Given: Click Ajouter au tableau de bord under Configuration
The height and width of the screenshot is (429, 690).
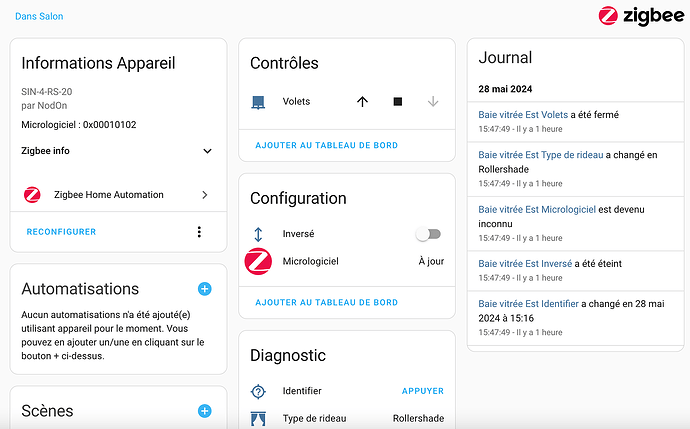Looking at the screenshot, I should pyautogui.click(x=327, y=302).
